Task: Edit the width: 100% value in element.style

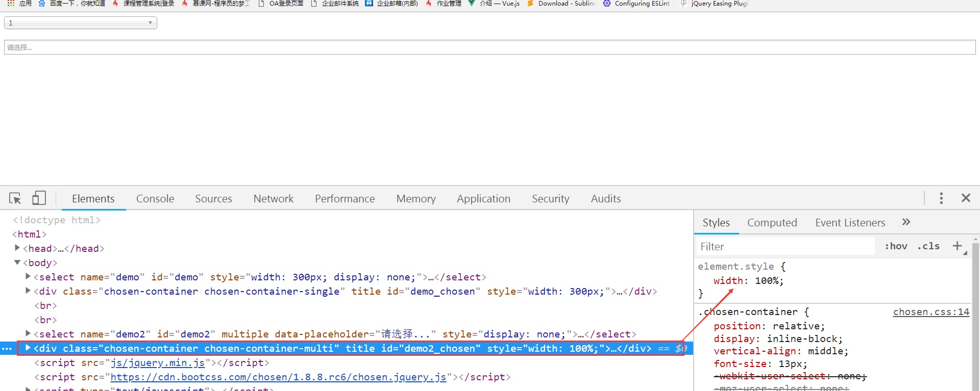Action: point(769,281)
